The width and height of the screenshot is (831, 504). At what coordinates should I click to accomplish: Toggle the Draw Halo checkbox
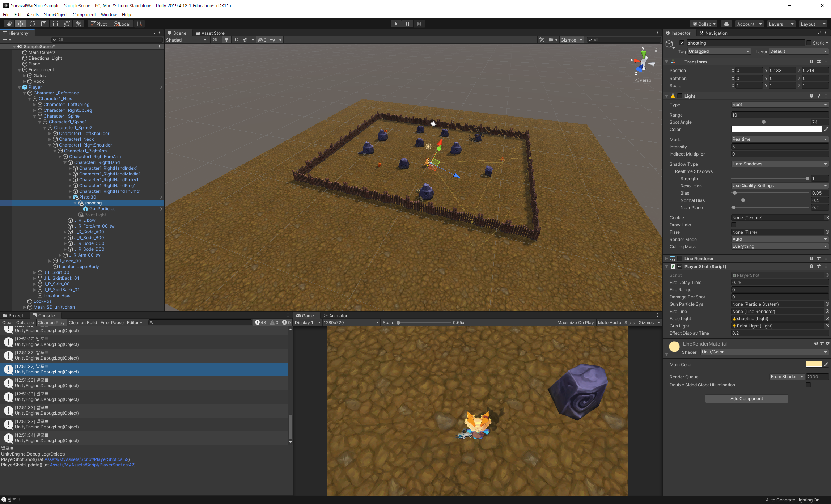coord(734,225)
